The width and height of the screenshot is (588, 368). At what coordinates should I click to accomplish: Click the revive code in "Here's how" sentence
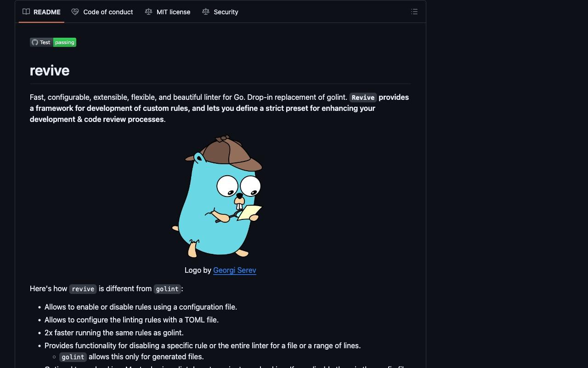[83, 289]
